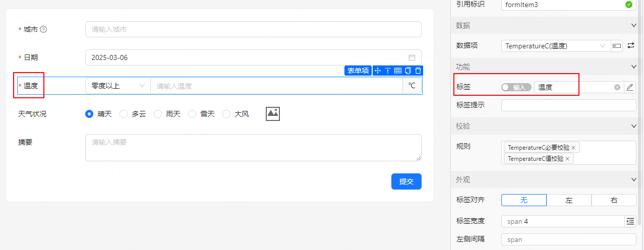Click the select-parent arrow icon on 表单项 toolbar

tap(388, 71)
